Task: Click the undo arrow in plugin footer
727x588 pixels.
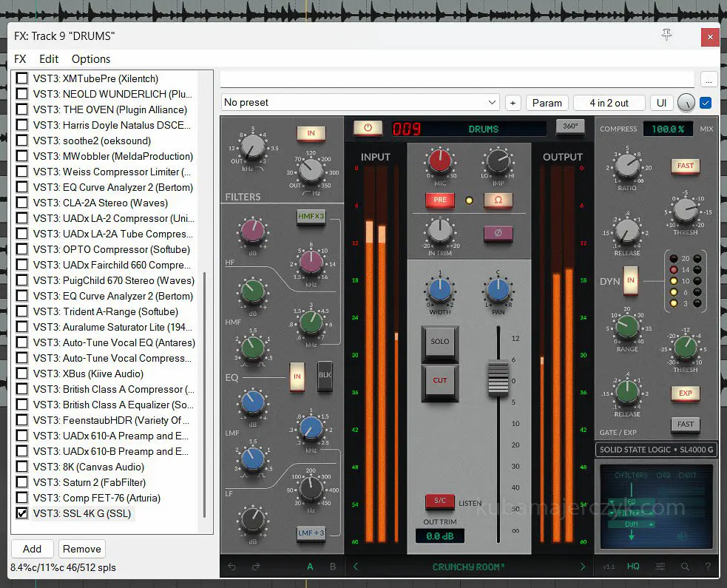Action: [231, 567]
